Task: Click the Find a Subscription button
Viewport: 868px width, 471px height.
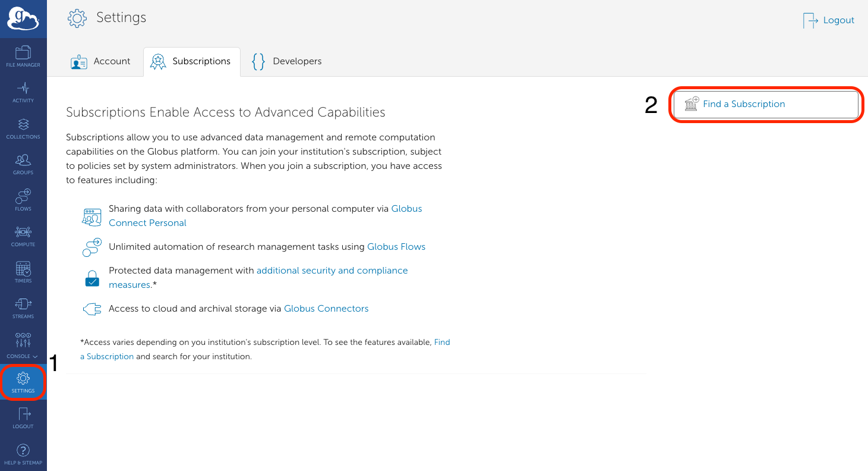Action: (766, 104)
